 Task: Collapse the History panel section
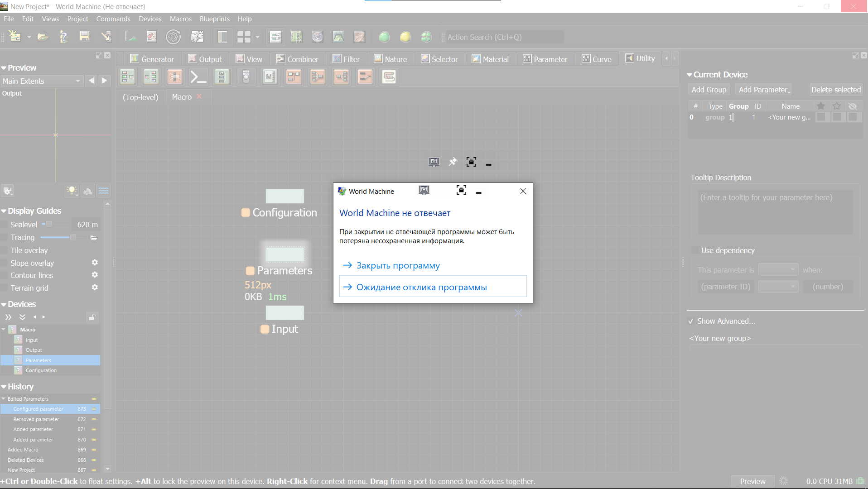coord(4,387)
